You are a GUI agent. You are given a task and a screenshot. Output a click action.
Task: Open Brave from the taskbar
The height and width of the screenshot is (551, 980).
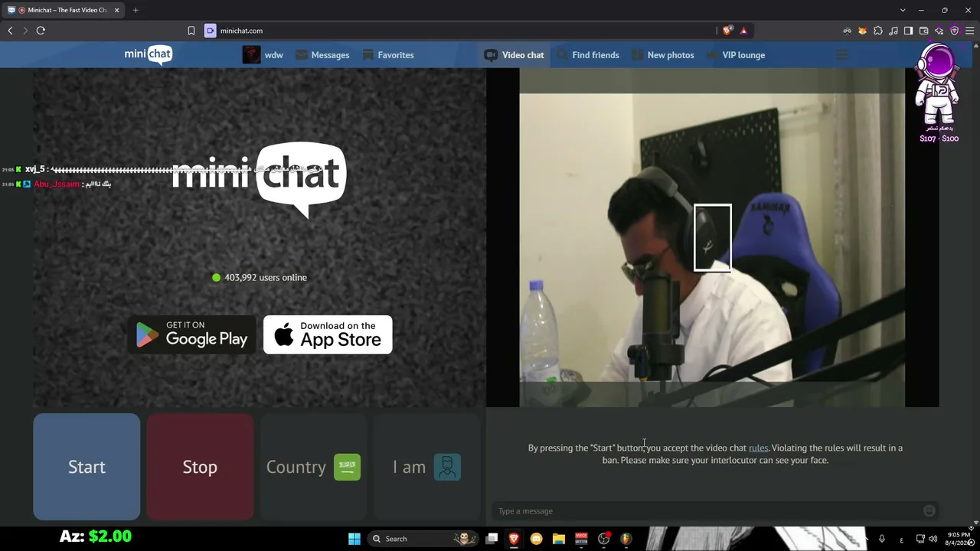tap(514, 539)
